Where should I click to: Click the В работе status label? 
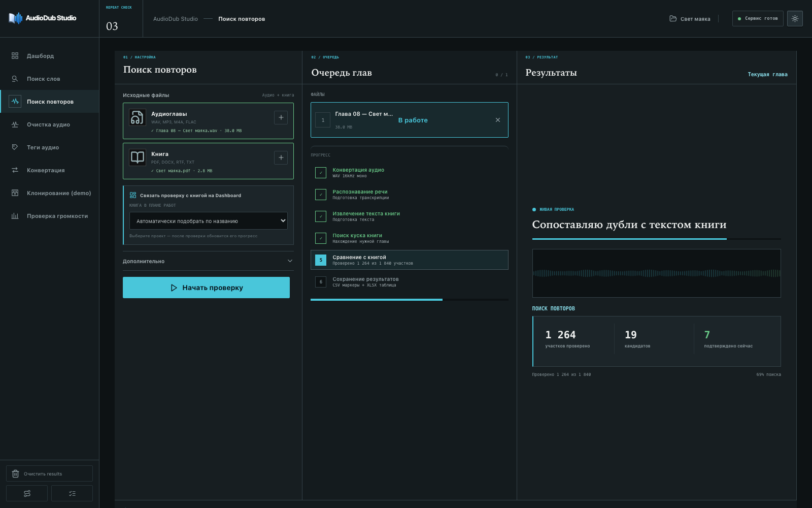tap(413, 120)
